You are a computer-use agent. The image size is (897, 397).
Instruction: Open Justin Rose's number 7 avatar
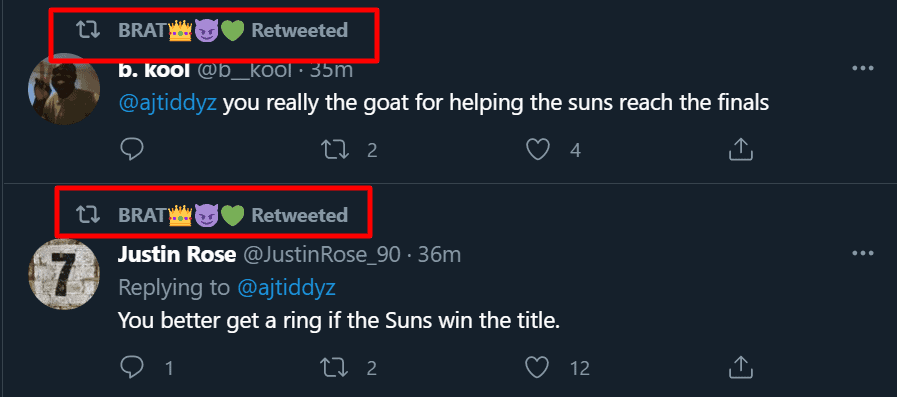pos(63,275)
